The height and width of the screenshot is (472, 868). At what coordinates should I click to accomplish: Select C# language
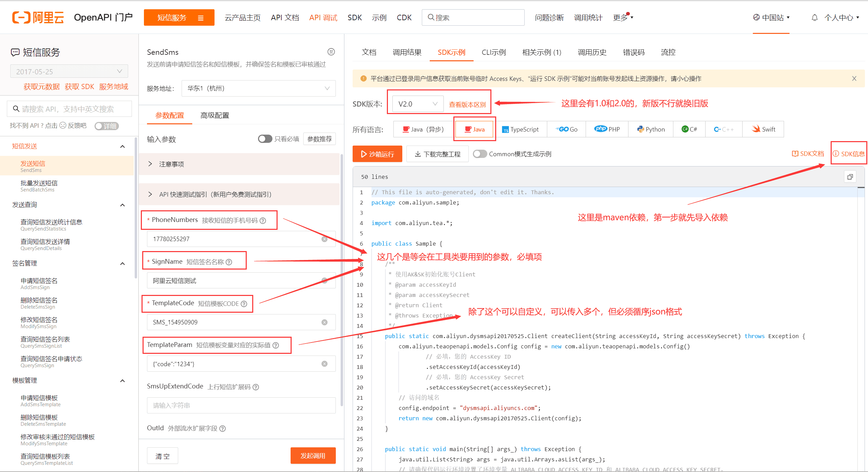tap(689, 129)
